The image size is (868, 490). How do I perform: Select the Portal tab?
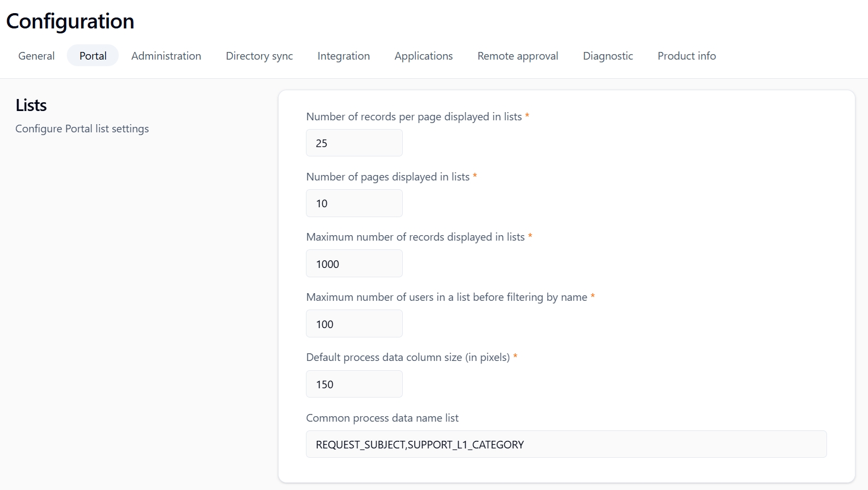point(92,56)
